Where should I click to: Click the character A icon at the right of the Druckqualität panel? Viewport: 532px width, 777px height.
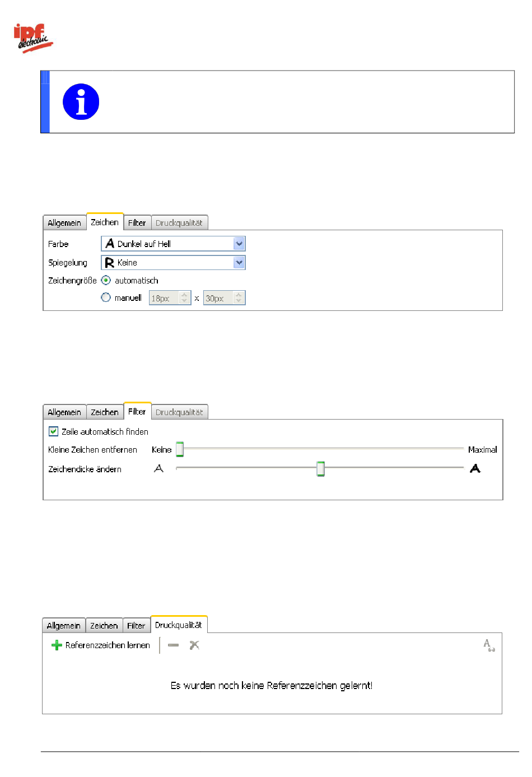tap(489, 645)
